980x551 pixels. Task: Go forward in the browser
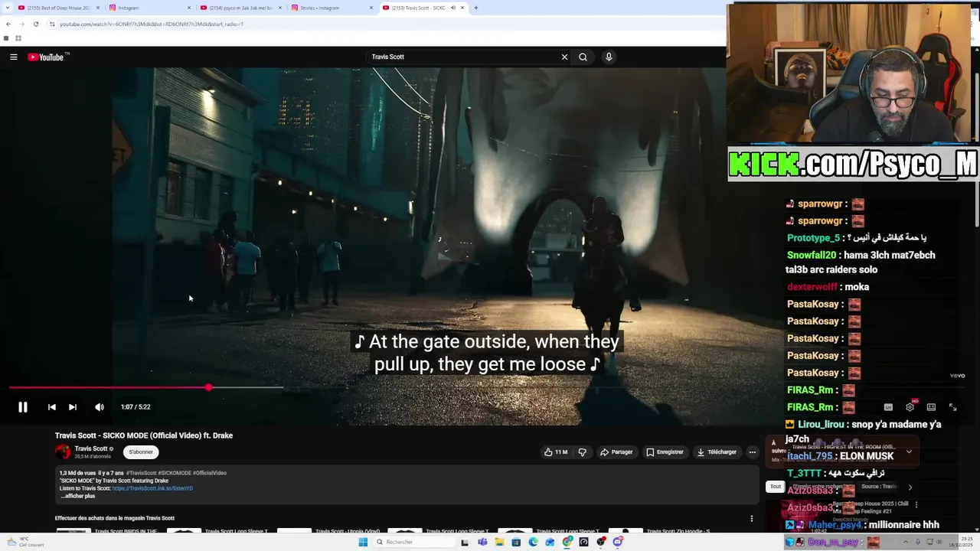(x=21, y=24)
